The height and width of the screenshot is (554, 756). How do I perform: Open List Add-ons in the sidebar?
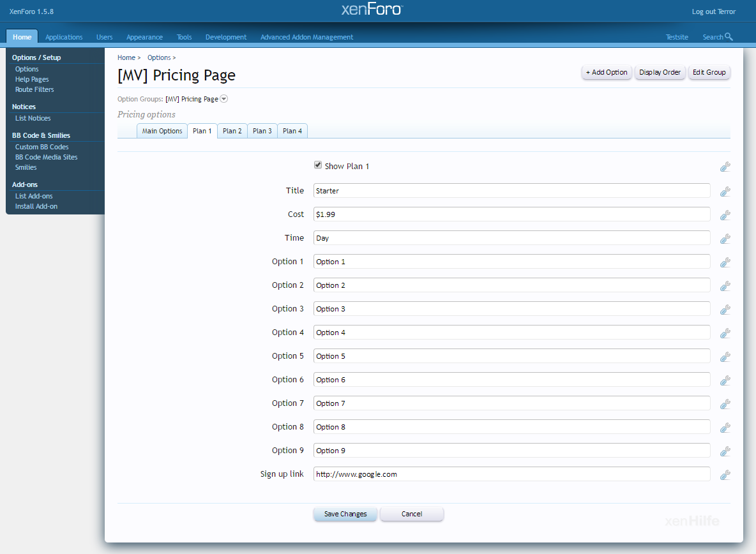[x=34, y=196]
